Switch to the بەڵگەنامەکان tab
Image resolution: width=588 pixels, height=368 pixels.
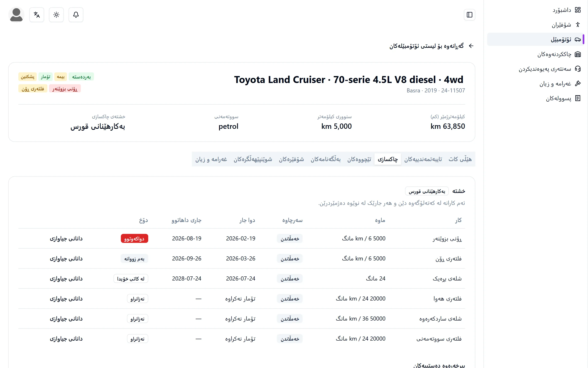(326, 159)
